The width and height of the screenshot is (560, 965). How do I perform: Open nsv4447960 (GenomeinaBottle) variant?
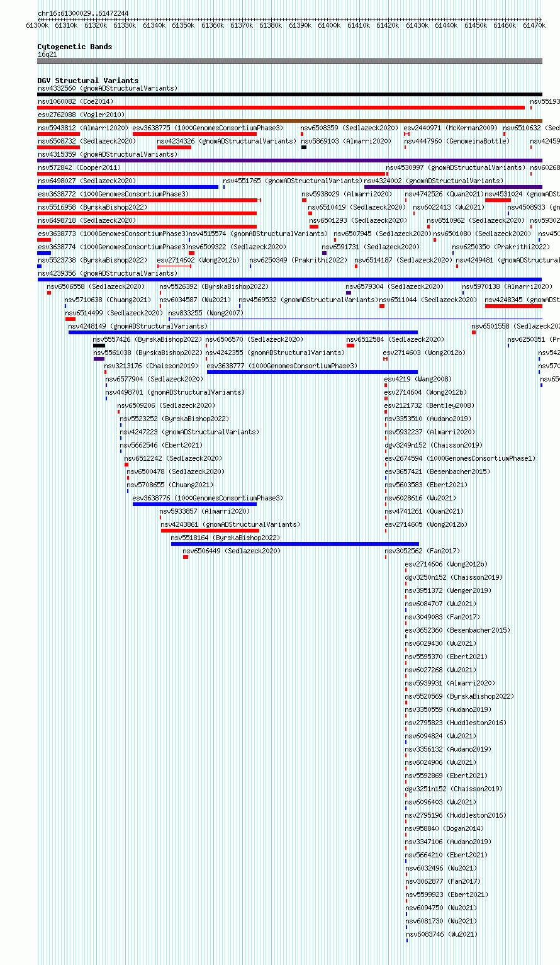(457, 141)
